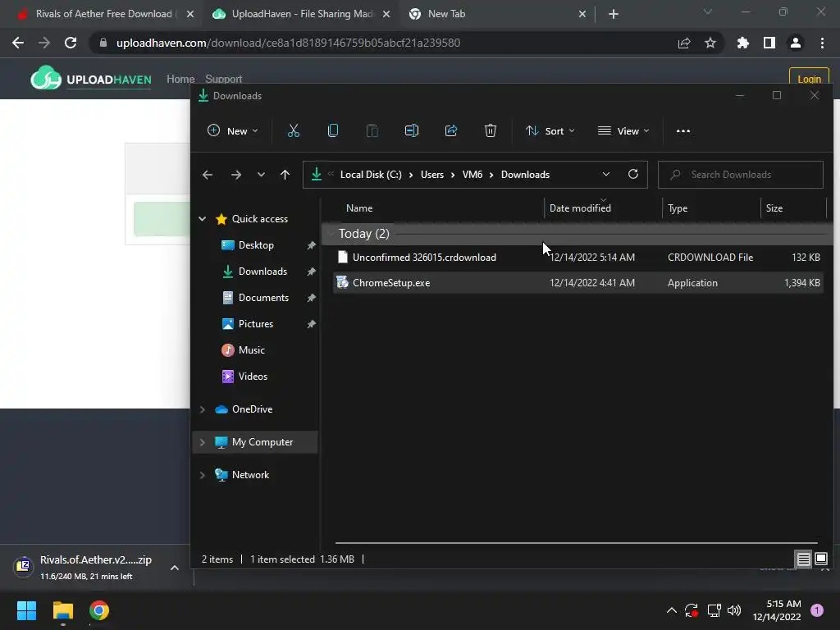Select the Unconfirmed 326015.crdownload file
The width and height of the screenshot is (840, 630).
[578, 257]
